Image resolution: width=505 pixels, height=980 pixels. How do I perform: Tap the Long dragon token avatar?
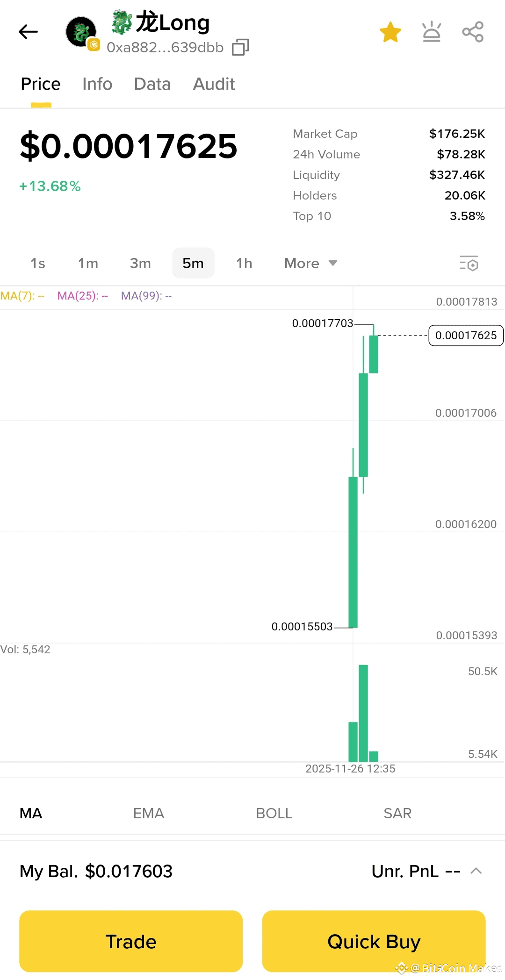click(81, 32)
